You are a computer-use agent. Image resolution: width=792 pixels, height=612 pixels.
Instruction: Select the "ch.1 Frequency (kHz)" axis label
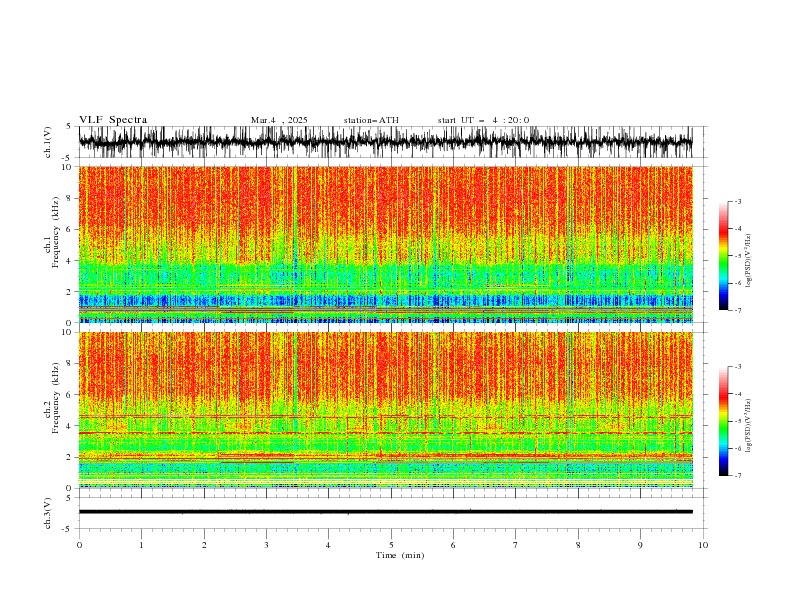[52, 232]
